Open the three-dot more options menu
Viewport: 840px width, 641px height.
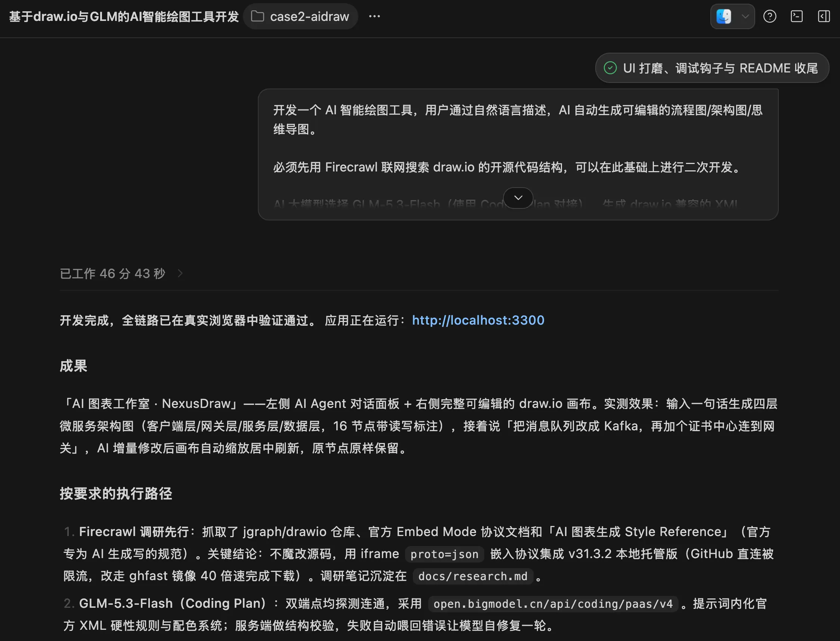pos(374,16)
